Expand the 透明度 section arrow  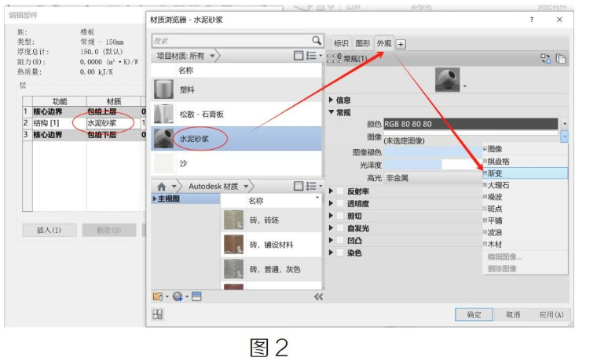coord(331,203)
